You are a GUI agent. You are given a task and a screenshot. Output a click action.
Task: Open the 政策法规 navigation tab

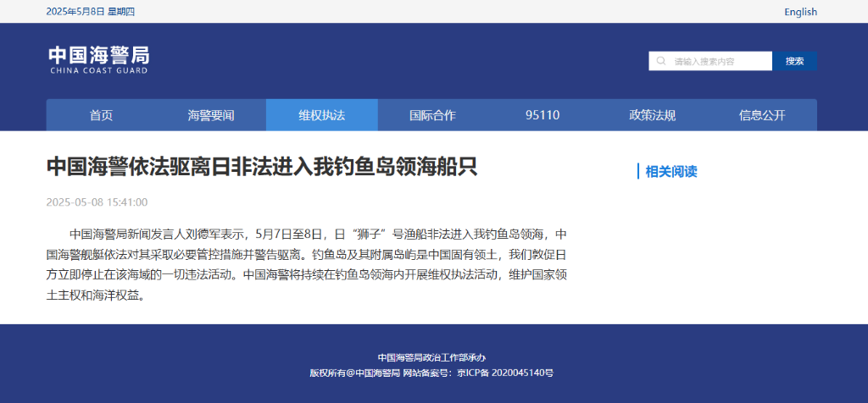click(652, 115)
